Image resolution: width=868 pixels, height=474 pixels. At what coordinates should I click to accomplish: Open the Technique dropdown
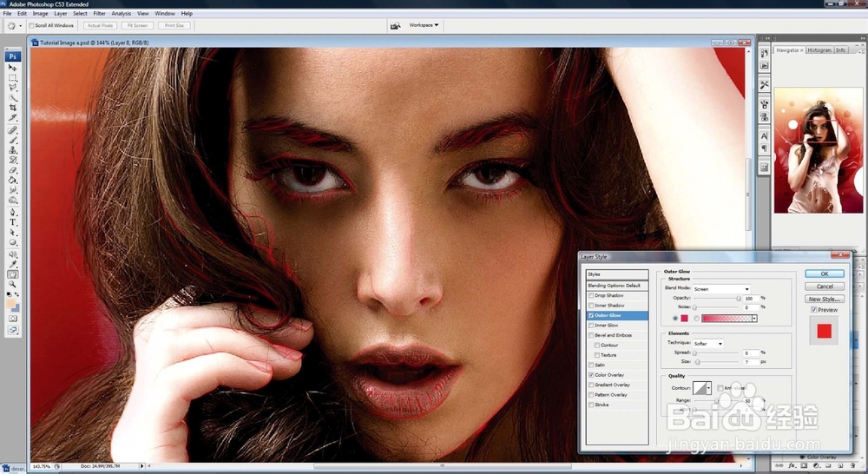point(708,344)
